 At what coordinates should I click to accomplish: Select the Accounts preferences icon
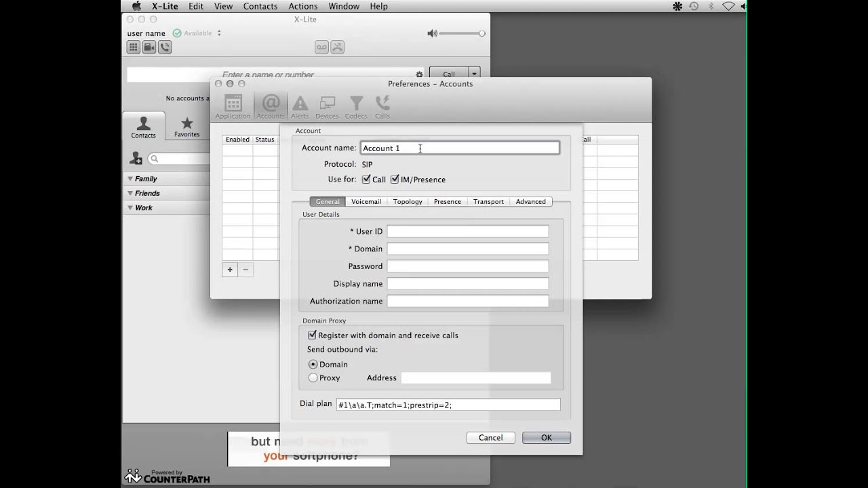271,106
